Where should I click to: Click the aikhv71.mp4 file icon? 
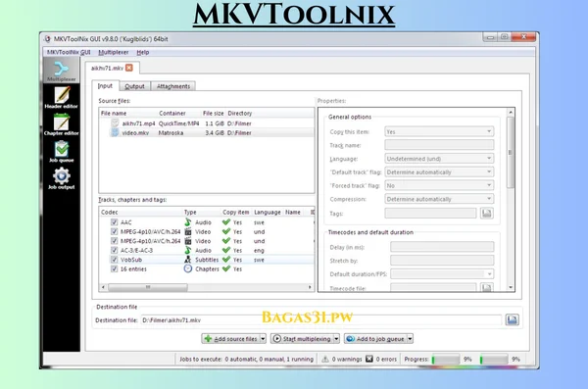click(115, 123)
